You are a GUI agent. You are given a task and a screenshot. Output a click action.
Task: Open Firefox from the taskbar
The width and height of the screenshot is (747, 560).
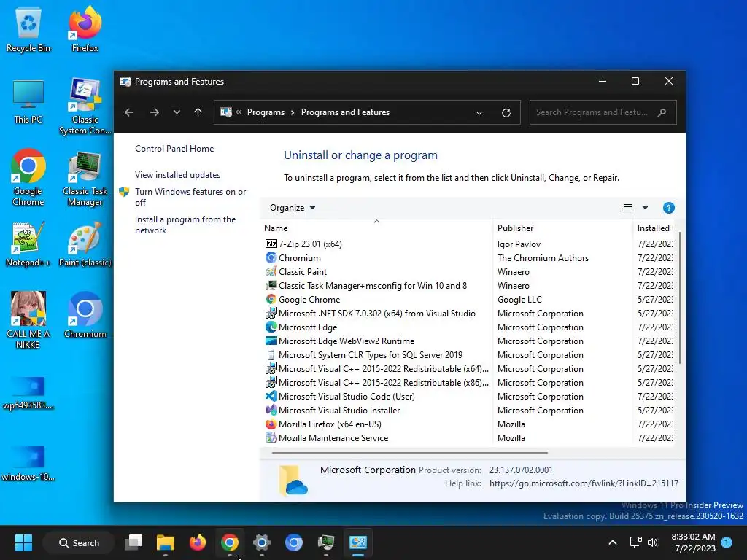coord(198,542)
